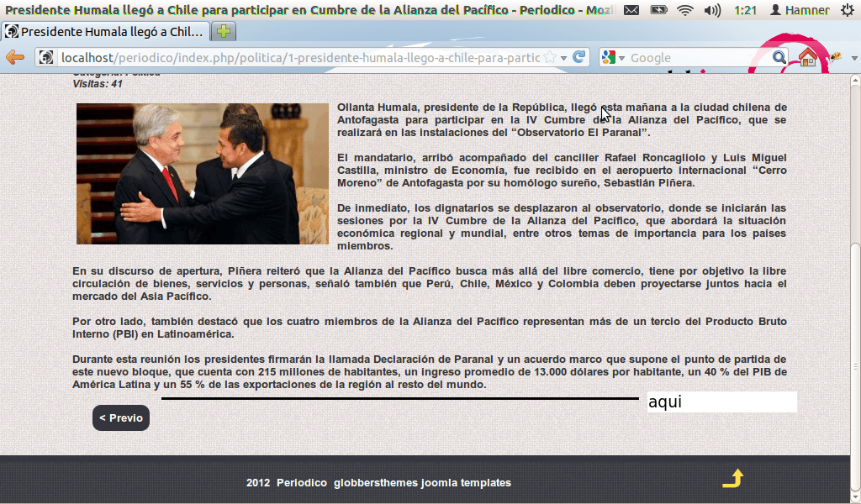Viewport: 861px width, 504px height.
Task: Click the bee add-on icon in toolbar
Action: pyautogui.click(x=836, y=57)
